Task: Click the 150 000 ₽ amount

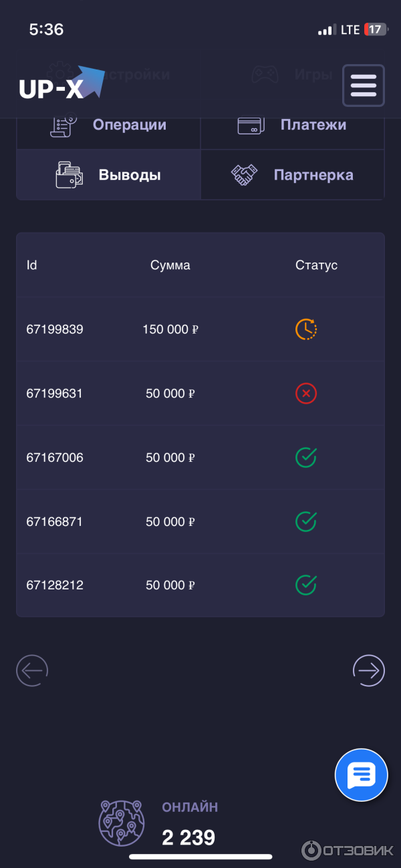Action: coord(170,329)
